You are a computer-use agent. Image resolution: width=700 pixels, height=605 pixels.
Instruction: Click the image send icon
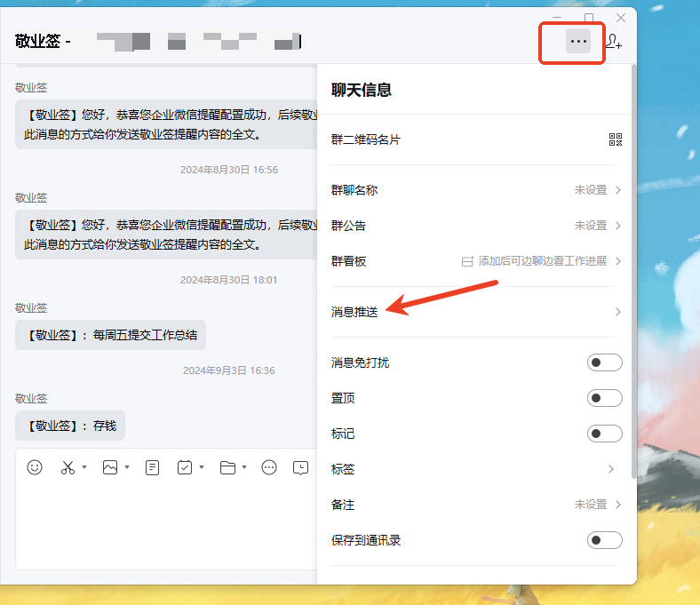tap(110, 467)
